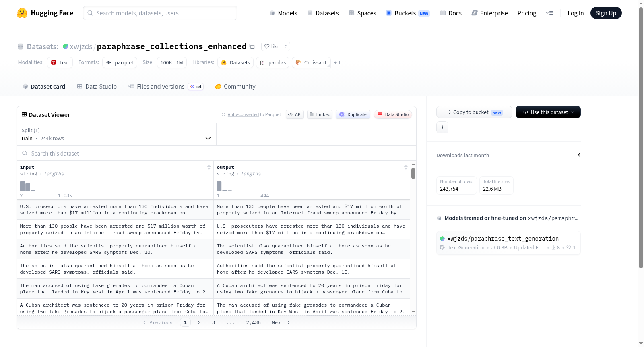This screenshot has width=644, height=347.
Task: Open the Spaces menu item
Action: tap(363, 13)
